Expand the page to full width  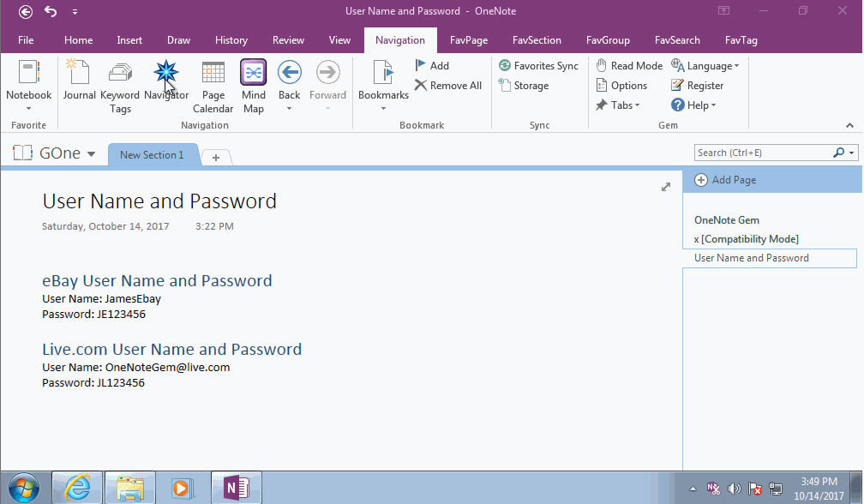666,187
